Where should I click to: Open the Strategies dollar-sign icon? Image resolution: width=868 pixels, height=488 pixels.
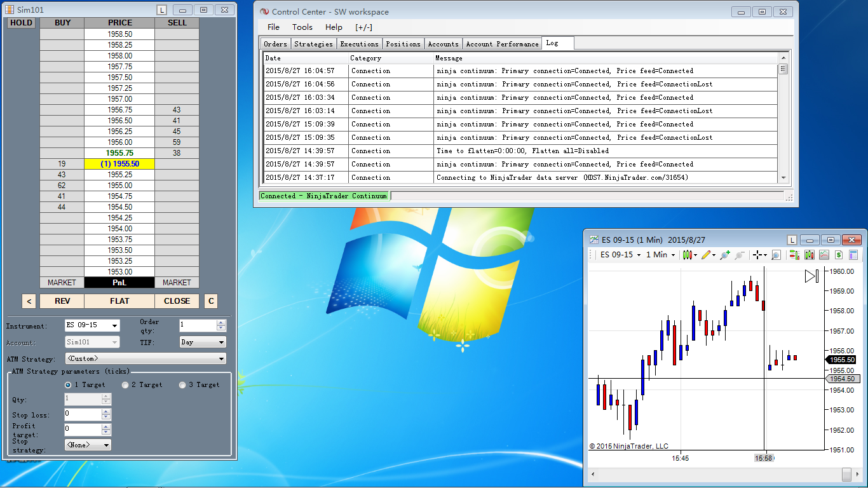point(839,255)
